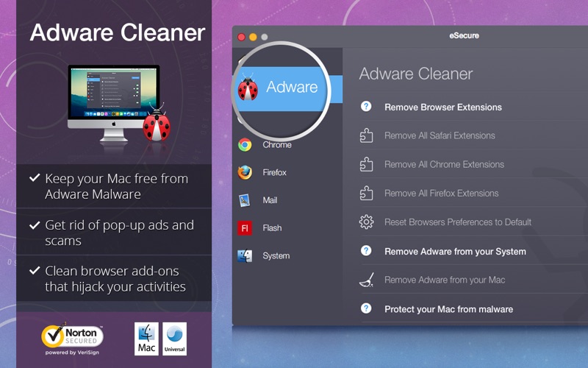Click help icon beside Remove Adware from your System
588x368 pixels.
pos(366,251)
